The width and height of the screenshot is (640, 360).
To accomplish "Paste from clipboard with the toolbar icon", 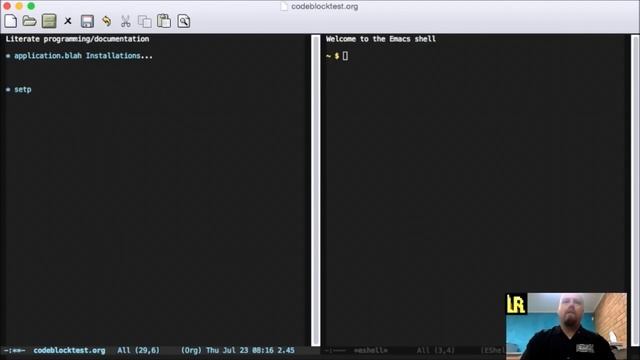I will point(164,21).
